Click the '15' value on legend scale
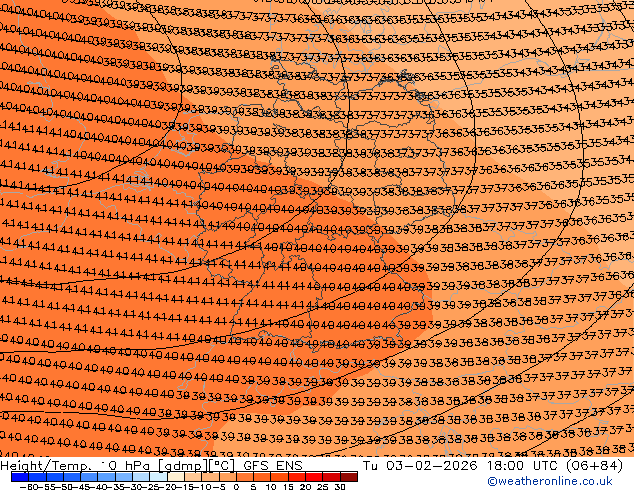This screenshot has width=634, height=490. tap(287, 487)
